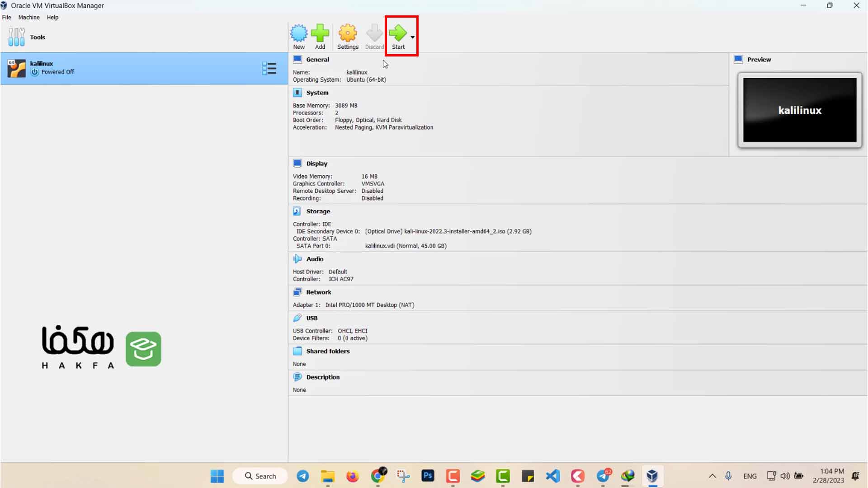868x488 pixels.
Task: Click the Audio speaker icon
Action: click(x=297, y=259)
